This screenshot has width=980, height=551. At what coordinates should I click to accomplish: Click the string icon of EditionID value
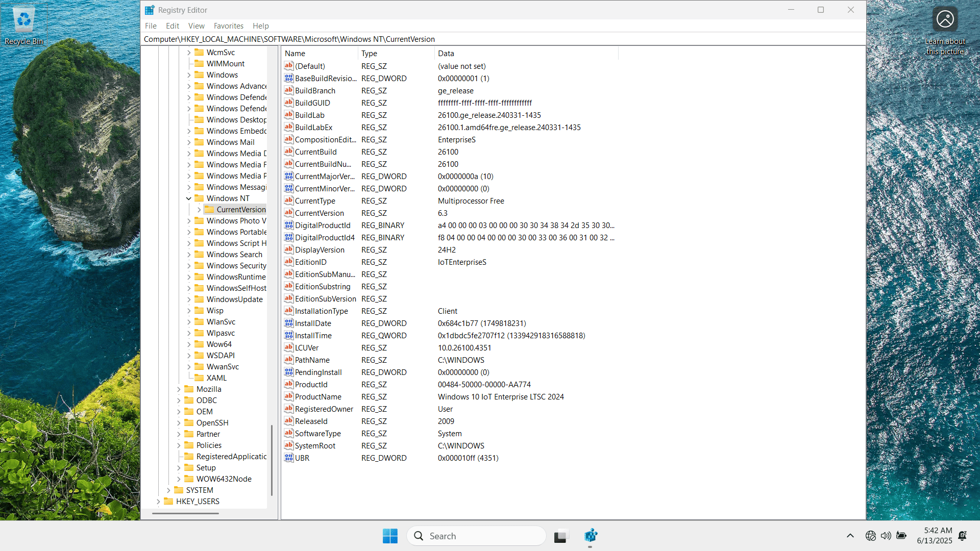coord(289,262)
